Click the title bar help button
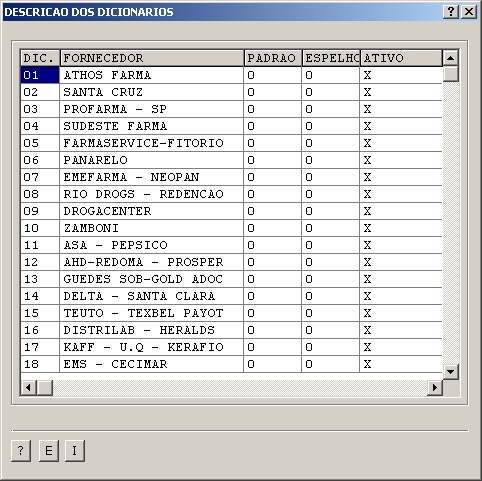 (451, 12)
